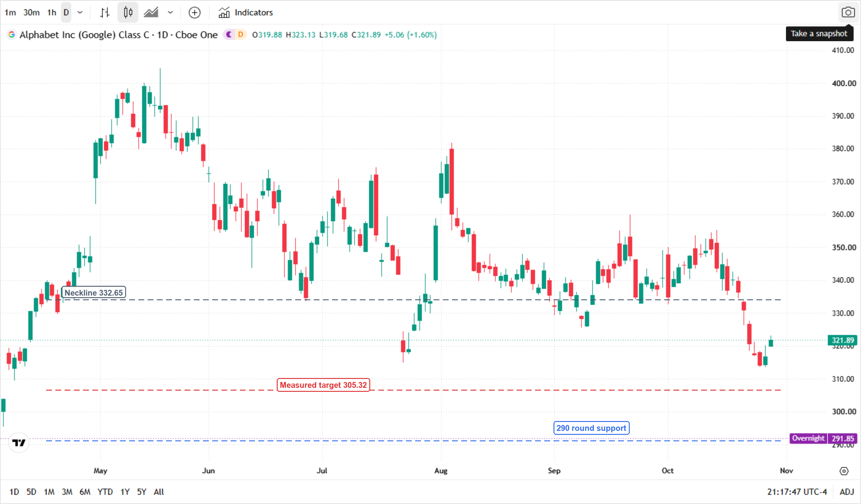Switch to bars chart style
Viewport: 861px width, 504px height.
pyautogui.click(x=105, y=13)
